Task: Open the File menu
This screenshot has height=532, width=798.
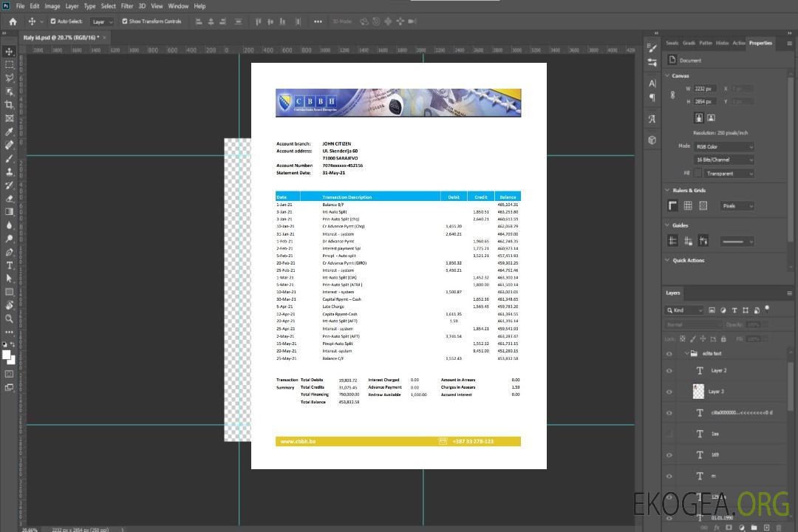Action: click(21, 6)
